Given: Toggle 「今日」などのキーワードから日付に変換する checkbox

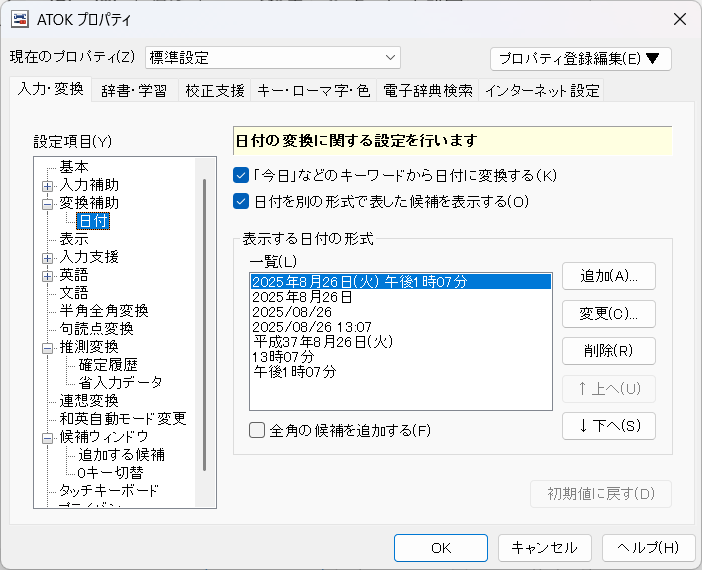Looking at the screenshot, I should click(241, 175).
